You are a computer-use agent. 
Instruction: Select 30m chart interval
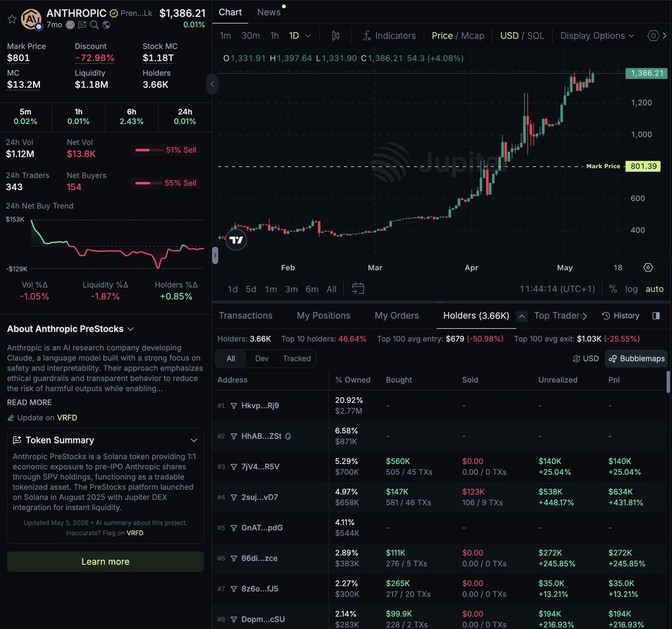[x=250, y=36]
